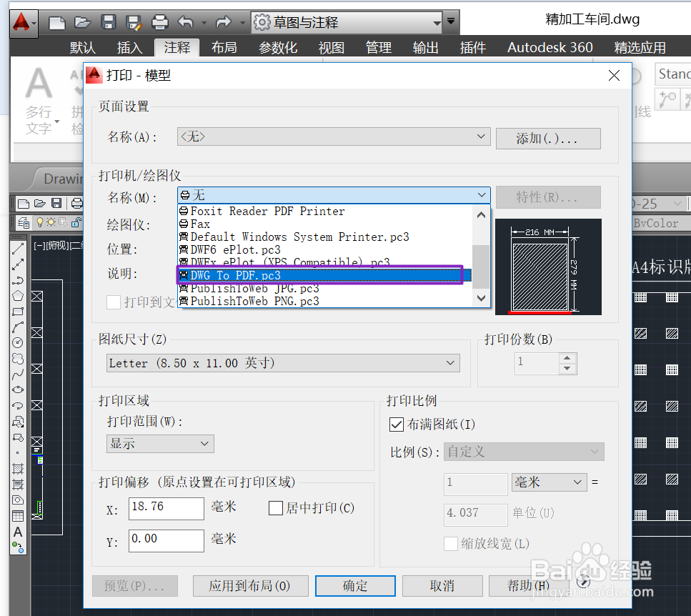
Task: Choose Foxit Reader PDF Printer from list
Action: coord(325,211)
